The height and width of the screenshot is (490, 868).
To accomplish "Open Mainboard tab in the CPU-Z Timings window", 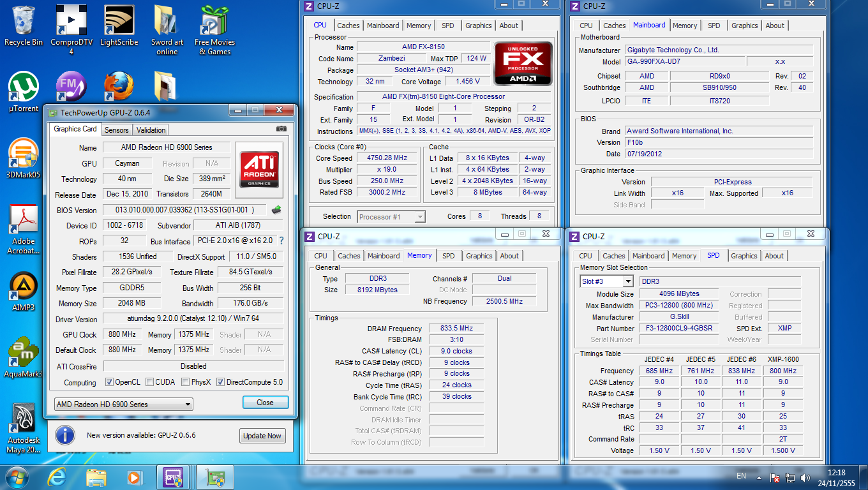I will click(x=384, y=256).
